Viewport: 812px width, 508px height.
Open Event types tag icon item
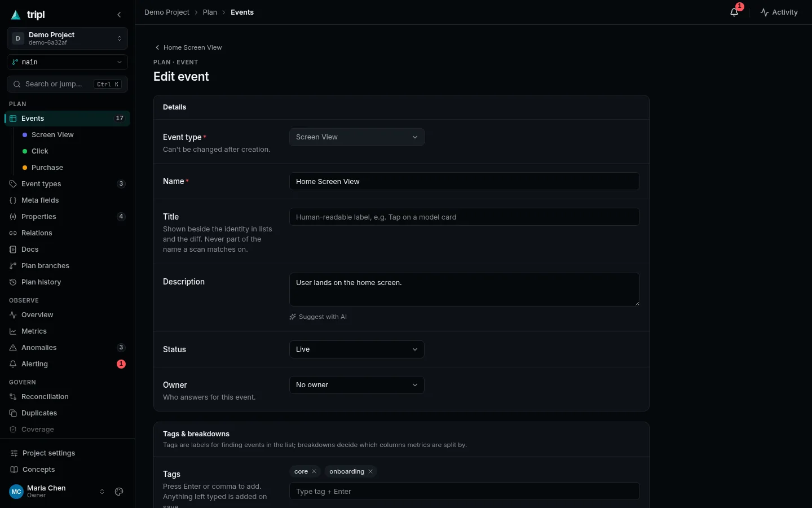tap(67, 184)
